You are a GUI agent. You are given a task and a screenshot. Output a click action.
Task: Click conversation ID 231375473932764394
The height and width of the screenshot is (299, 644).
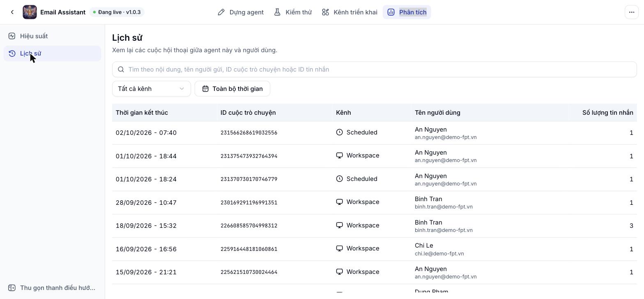pyautogui.click(x=249, y=156)
